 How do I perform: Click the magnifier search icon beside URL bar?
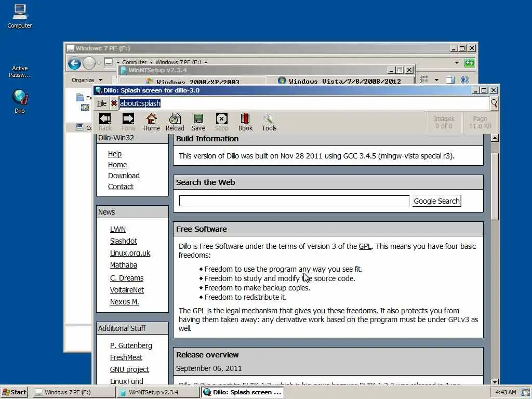click(494, 103)
